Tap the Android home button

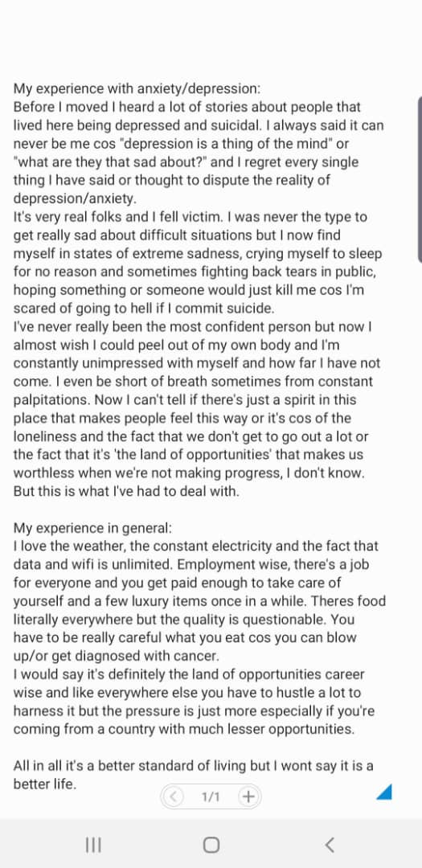[211, 844]
